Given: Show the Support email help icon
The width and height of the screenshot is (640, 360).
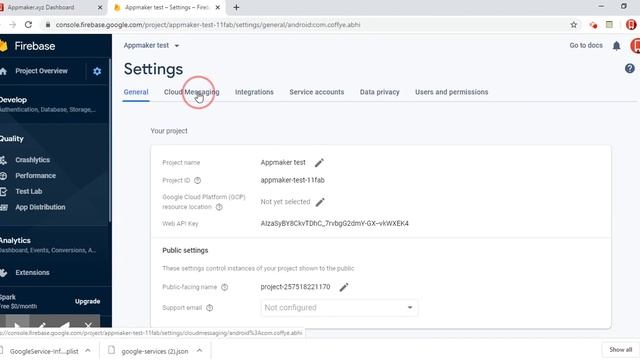Looking at the screenshot, I should pos(209,308).
